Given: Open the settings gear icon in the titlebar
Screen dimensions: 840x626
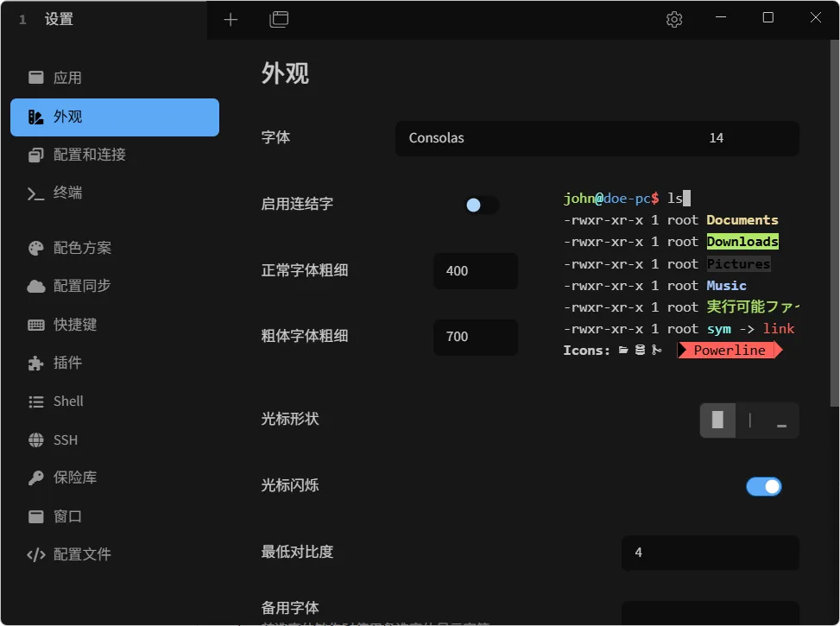Looking at the screenshot, I should click(673, 19).
